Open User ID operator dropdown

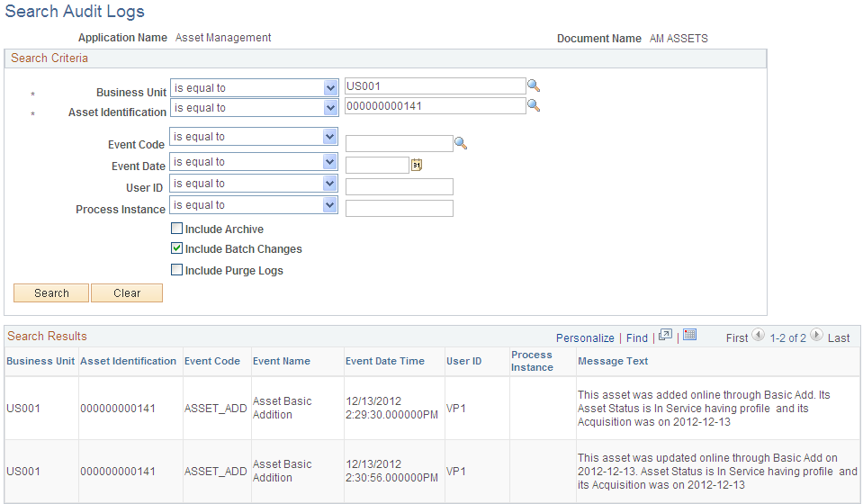coord(254,184)
